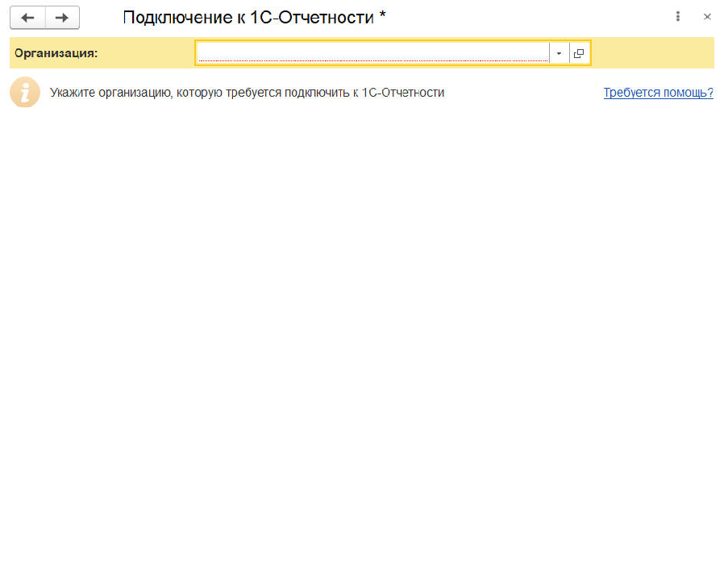Image resolution: width=728 pixels, height=569 pixels.
Task: Expand the Организация dropdown list
Action: coord(559,53)
